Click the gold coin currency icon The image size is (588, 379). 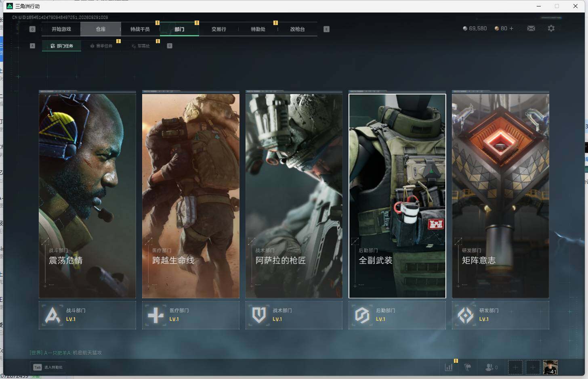[x=497, y=29]
